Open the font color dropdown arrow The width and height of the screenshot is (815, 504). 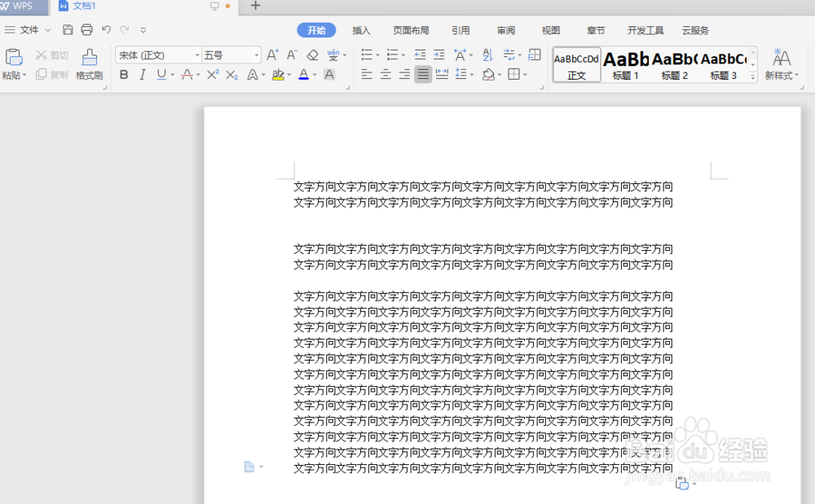pyautogui.click(x=315, y=75)
